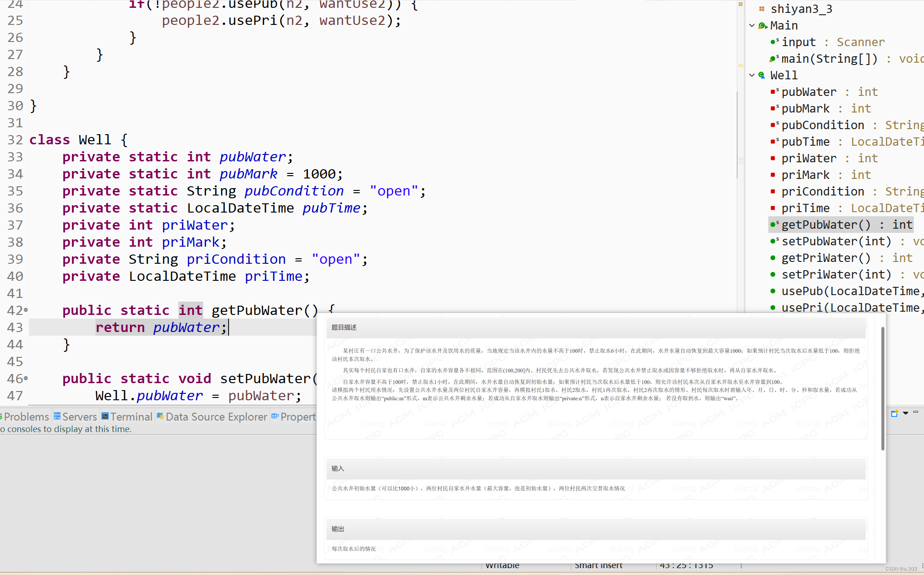Click the Main class icon in outline
This screenshot has width=924, height=575.
(762, 26)
